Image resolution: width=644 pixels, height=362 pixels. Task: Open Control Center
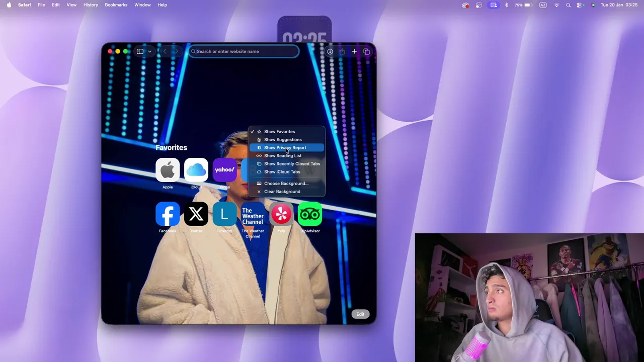tap(580, 5)
